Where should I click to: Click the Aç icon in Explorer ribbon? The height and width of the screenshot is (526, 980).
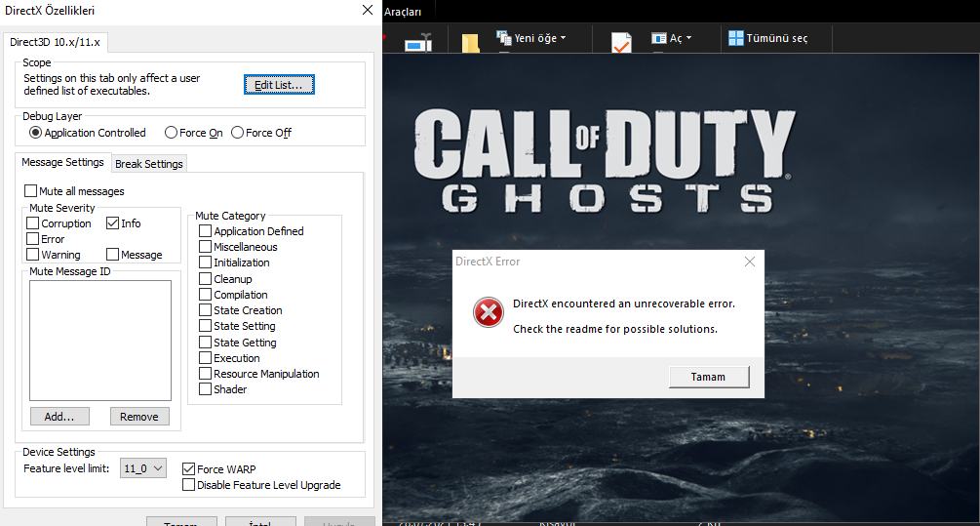tap(659, 38)
